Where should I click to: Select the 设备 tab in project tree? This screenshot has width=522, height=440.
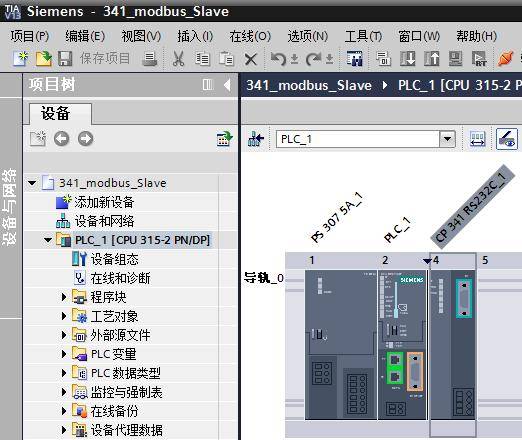tap(60, 113)
